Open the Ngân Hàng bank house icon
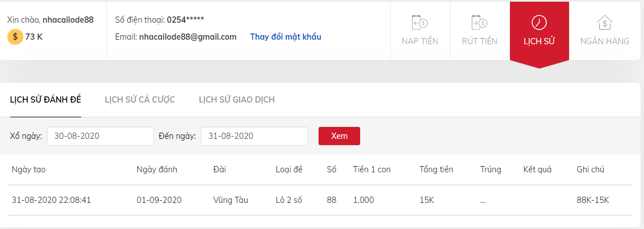This screenshot has height=229, width=644. 605,23
